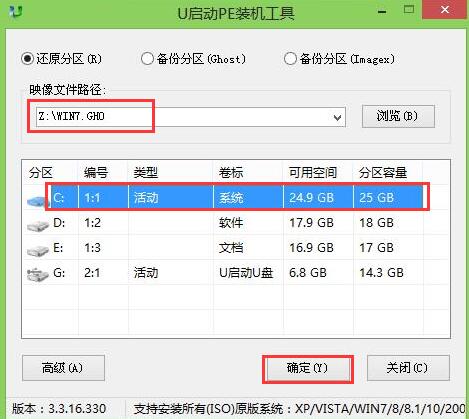Click the 分区容量 column header
The image size is (469, 419).
(383, 173)
